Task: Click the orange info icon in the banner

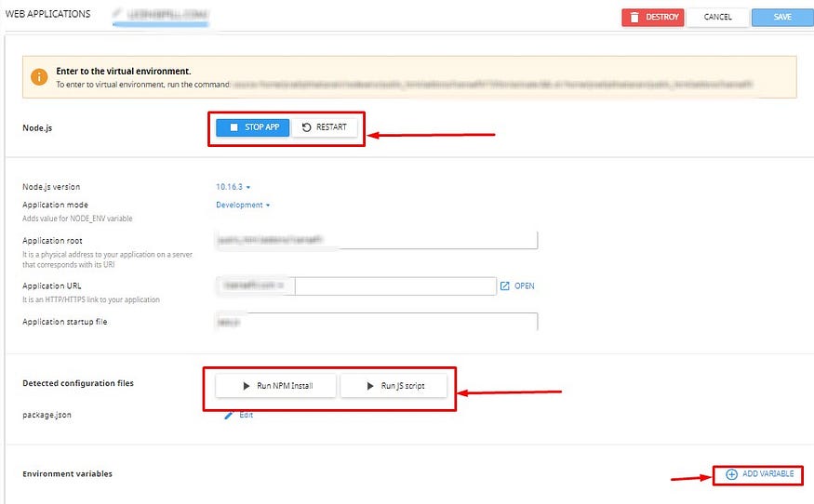Action: (x=39, y=76)
